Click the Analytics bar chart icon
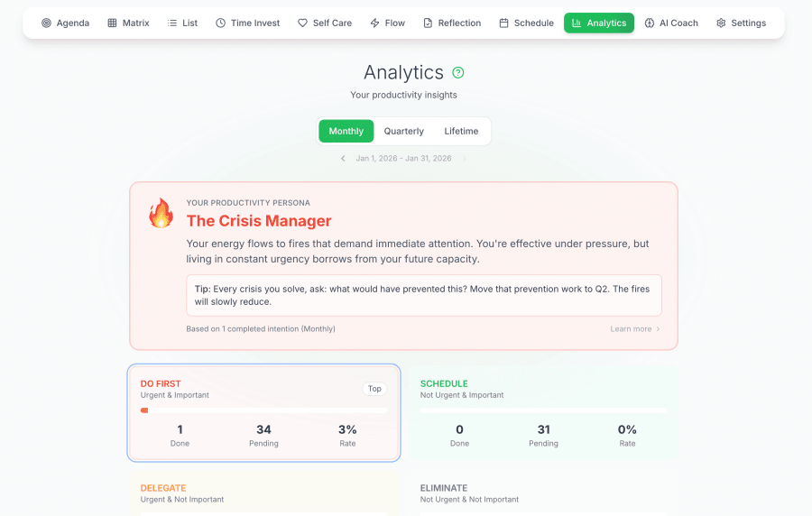This screenshot has height=516, width=812. point(577,23)
